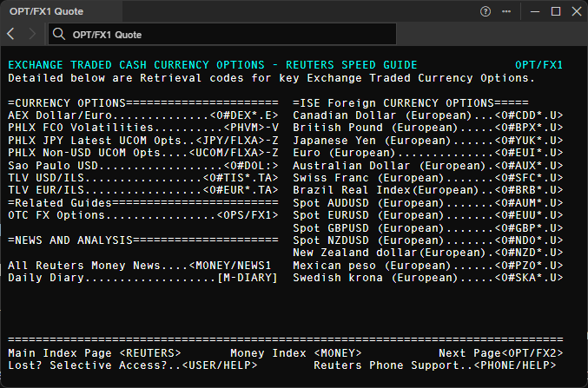Open Brazil Real Index code <0#BRB*.U>
Viewport: 588px width, 388px height.
pyautogui.click(x=529, y=190)
